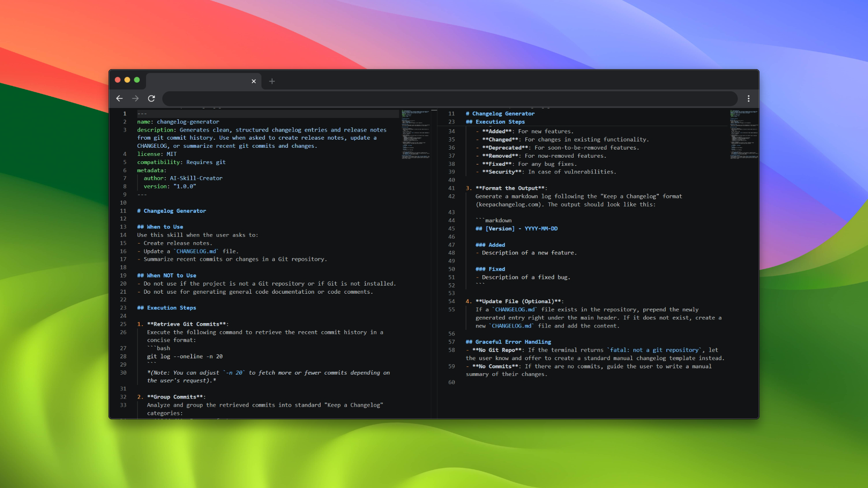Open the three-dot browser menu
The width and height of the screenshot is (868, 488).
coord(749,99)
